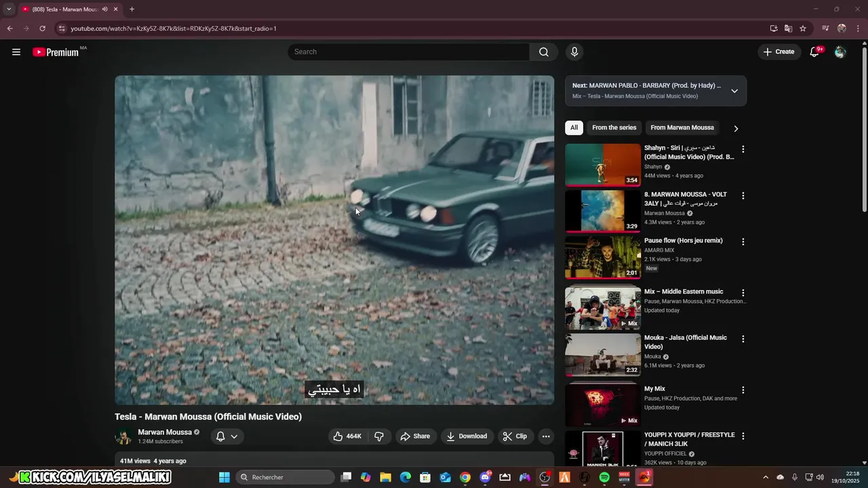Open options for Mouka - Jalsa video
This screenshot has width=868, height=488.
pos(743,339)
